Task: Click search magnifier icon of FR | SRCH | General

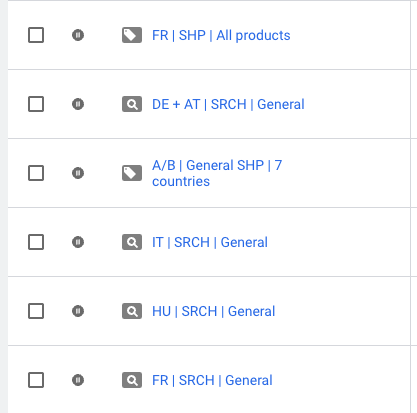Action: click(x=132, y=380)
